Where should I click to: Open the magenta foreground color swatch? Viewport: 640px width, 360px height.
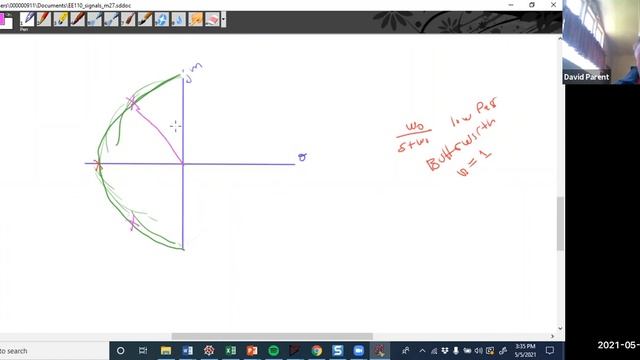tap(2, 19)
